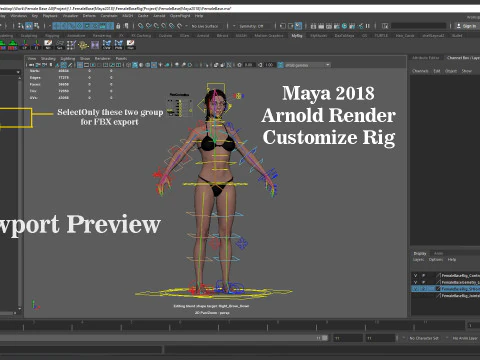Screen dimensions: 480x360
Task: Open the sRGB gamma view transform dropdown
Action: 307,65
